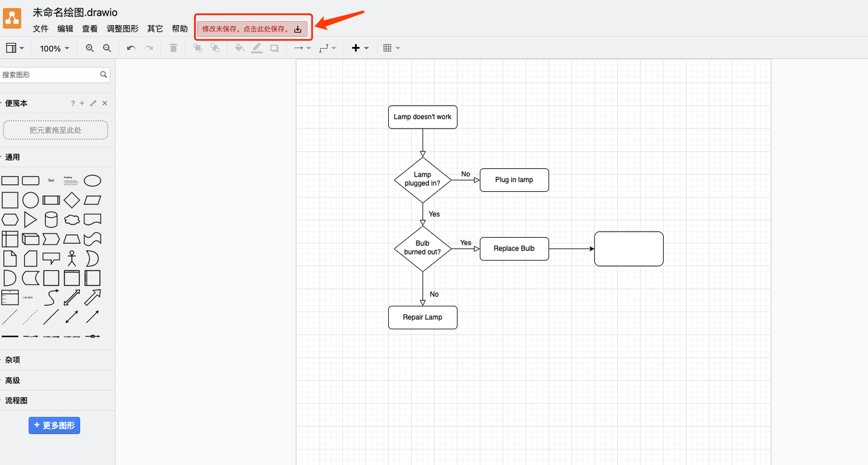Viewport: 868px width, 465px height.
Task: Click the Undo icon in the toolbar
Action: (x=130, y=48)
